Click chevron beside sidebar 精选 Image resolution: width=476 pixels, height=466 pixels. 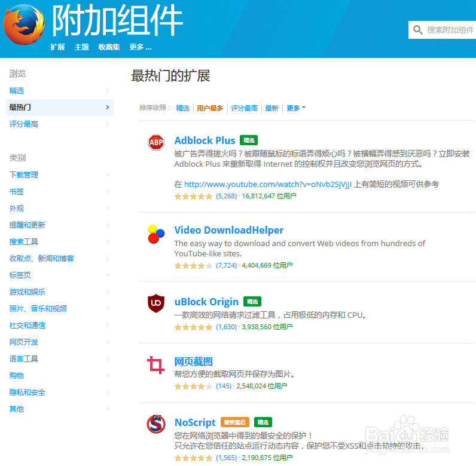[x=108, y=90]
